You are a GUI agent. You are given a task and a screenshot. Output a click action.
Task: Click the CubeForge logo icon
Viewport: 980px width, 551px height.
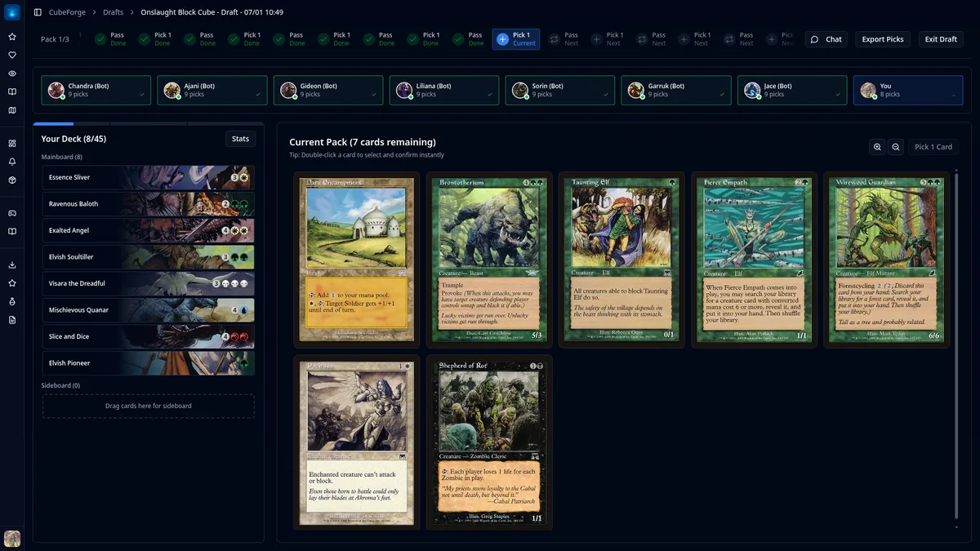11,12
